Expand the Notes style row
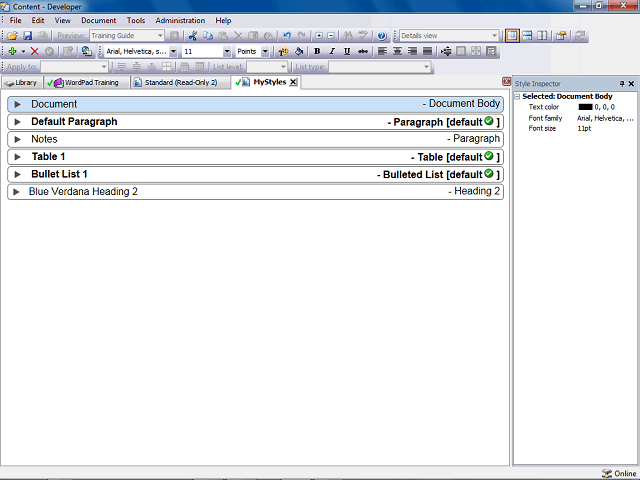640x480 pixels. tap(18, 140)
